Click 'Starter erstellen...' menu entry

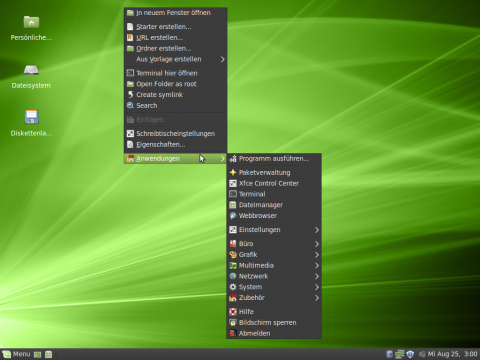point(176,27)
